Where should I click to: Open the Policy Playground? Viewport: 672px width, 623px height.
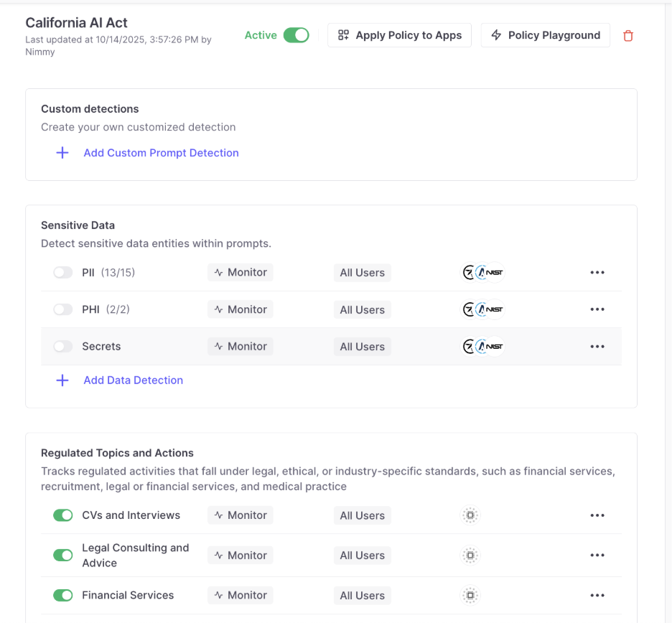(x=546, y=35)
